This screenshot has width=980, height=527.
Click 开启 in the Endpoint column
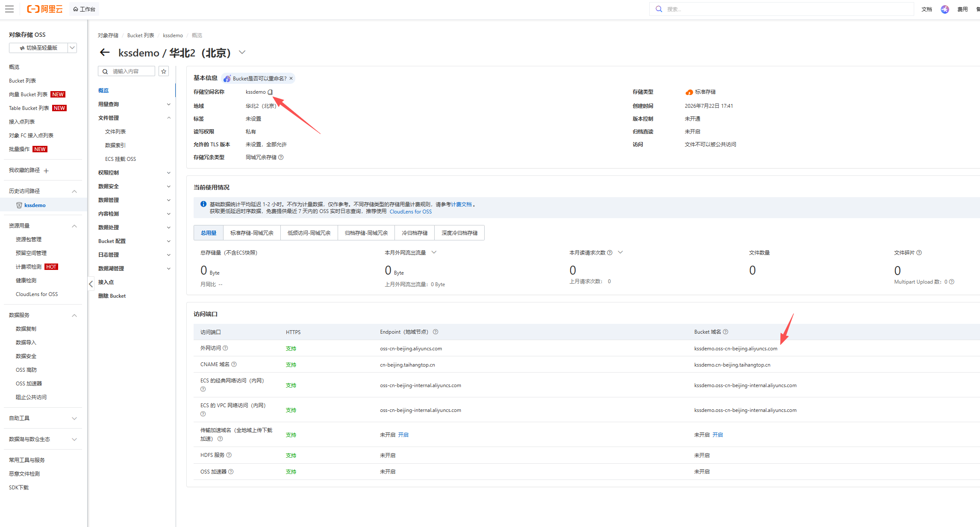tap(403, 435)
